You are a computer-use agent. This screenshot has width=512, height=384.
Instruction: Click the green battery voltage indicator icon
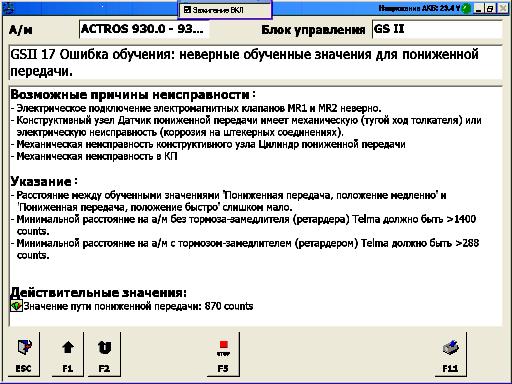[x=466, y=9]
